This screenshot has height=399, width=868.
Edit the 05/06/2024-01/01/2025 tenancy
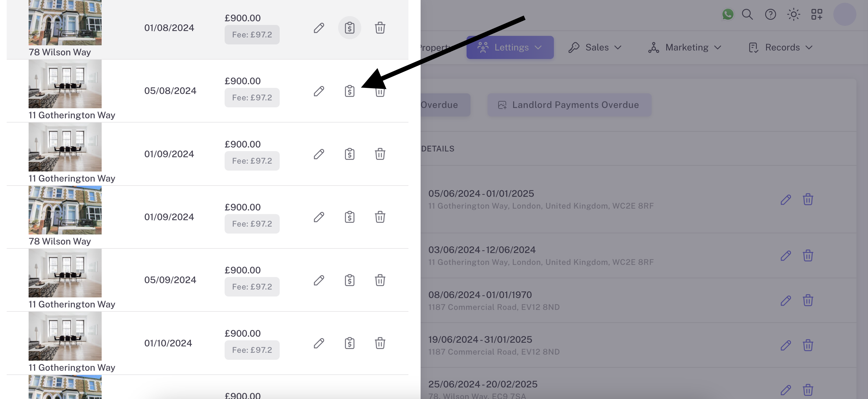coord(786,199)
